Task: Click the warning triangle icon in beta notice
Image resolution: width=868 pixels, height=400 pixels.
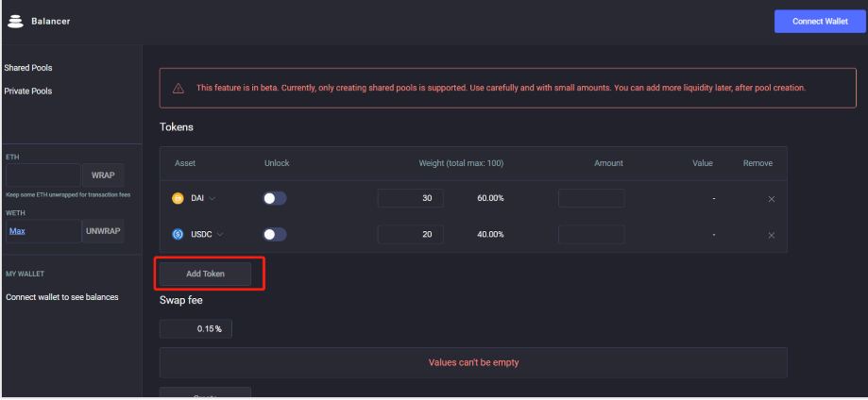Action: 179,88
